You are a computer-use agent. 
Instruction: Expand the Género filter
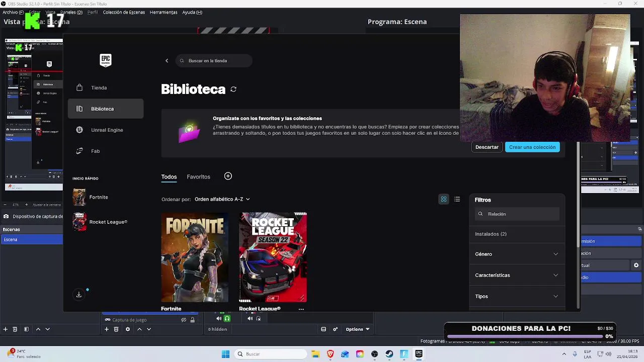[x=517, y=254]
